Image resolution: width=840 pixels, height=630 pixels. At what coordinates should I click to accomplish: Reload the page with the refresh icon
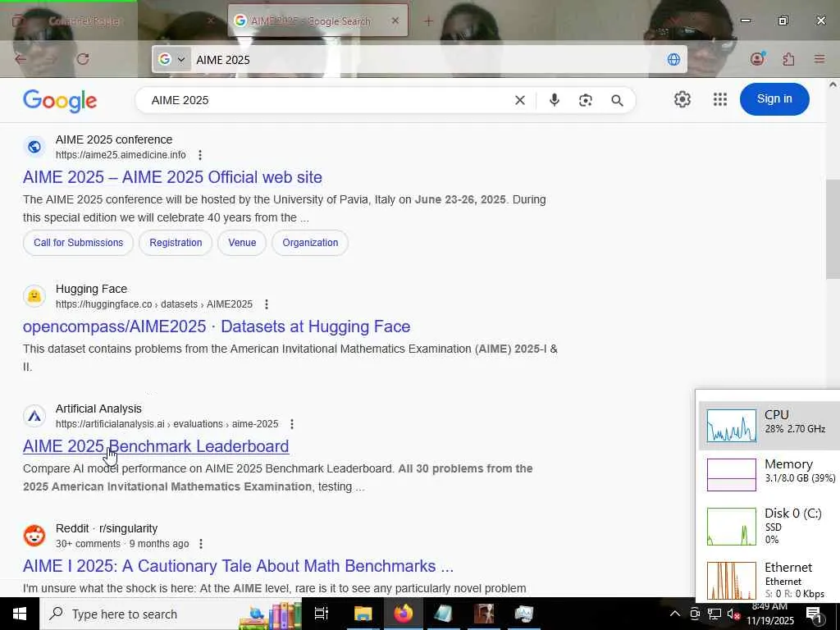(83, 59)
